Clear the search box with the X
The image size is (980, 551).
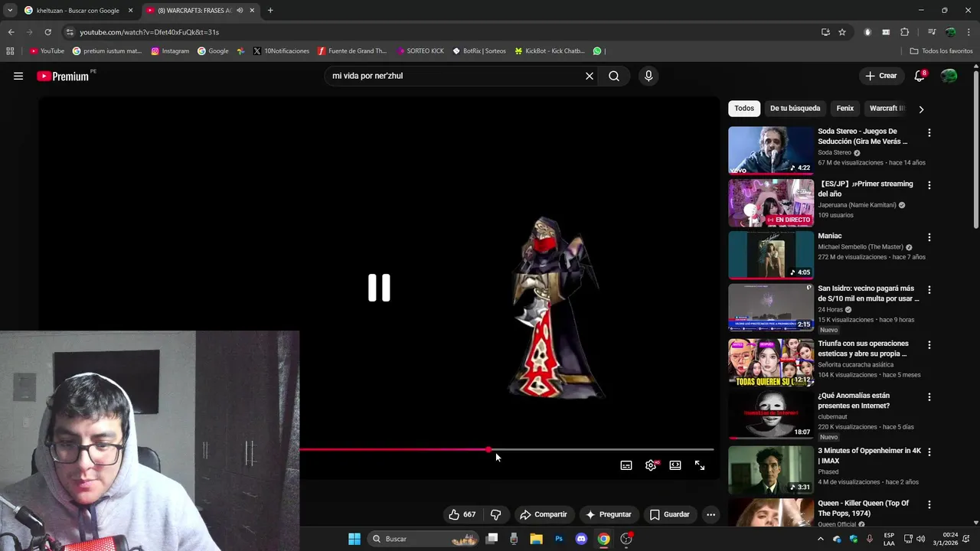click(x=590, y=76)
